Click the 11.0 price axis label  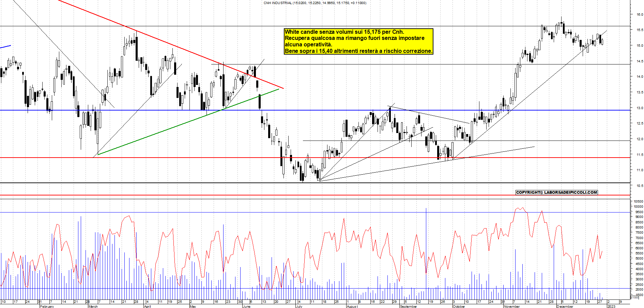640,170
